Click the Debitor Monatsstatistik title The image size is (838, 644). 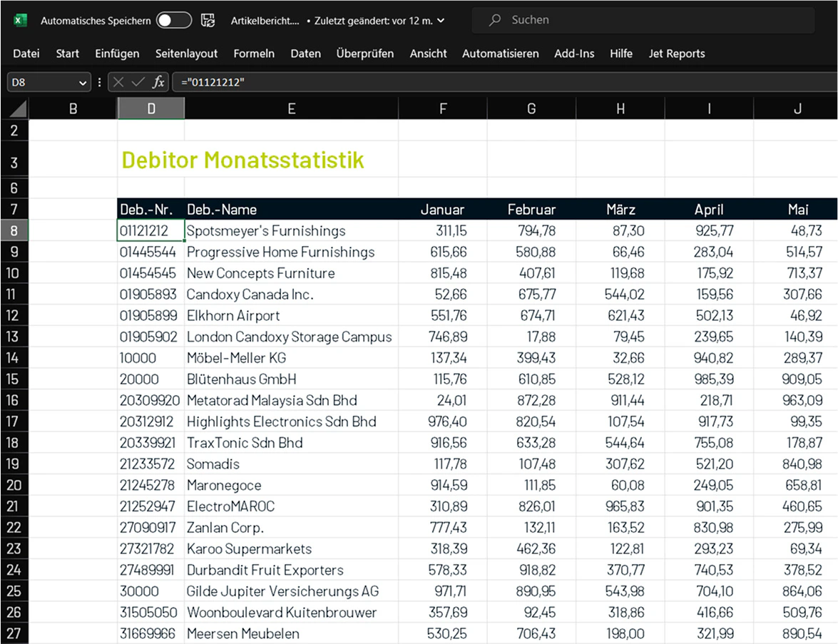(x=242, y=160)
